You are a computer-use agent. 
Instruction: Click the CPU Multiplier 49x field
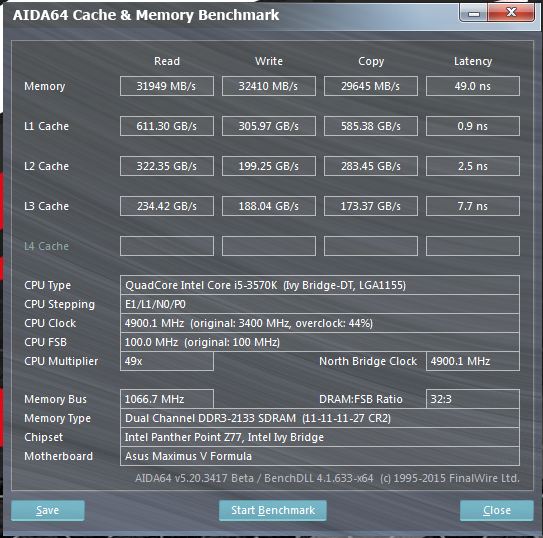click(167, 361)
